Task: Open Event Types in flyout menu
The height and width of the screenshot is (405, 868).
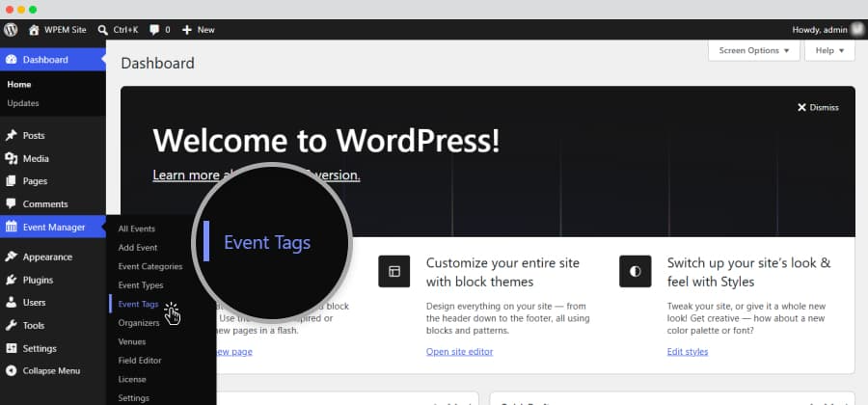Action: tap(141, 285)
